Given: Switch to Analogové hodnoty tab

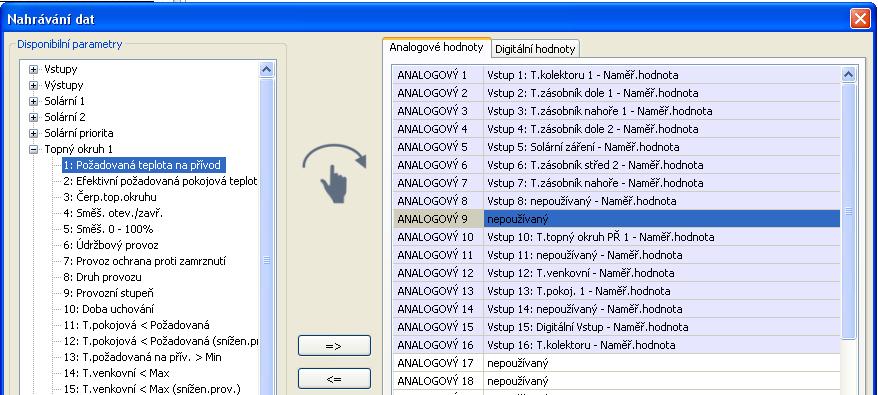Looking at the screenshot, I should (436, 48).
